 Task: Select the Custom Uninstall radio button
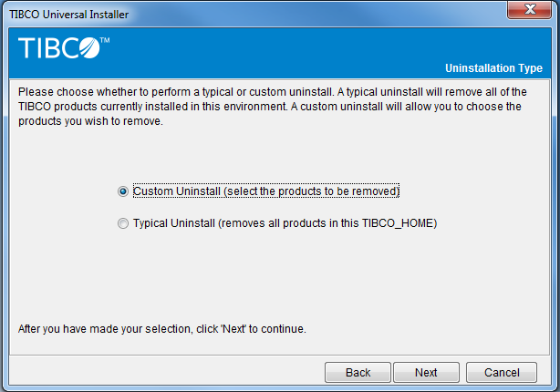pyautogui.click(x=123, y=191)
